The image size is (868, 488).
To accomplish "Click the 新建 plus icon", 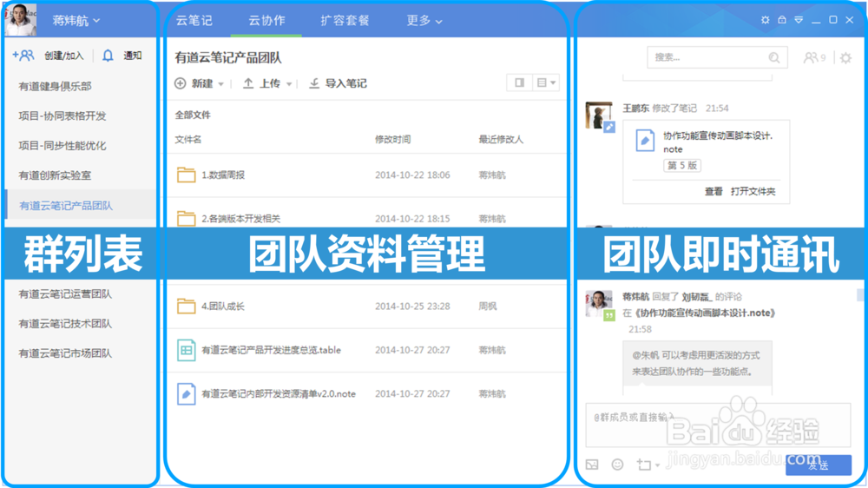I will 181,83.
